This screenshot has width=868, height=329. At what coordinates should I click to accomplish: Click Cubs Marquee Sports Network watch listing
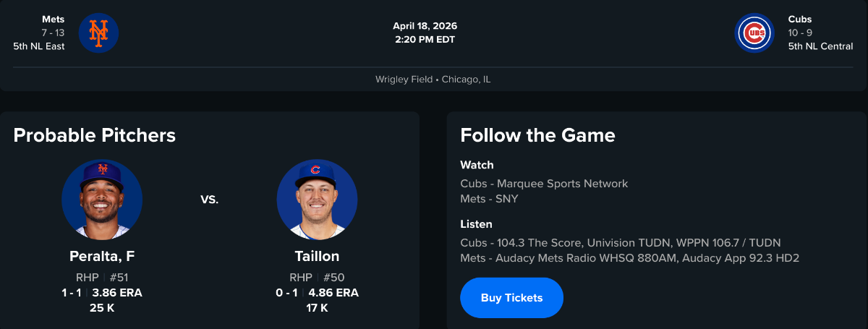(x=544, y=184)
